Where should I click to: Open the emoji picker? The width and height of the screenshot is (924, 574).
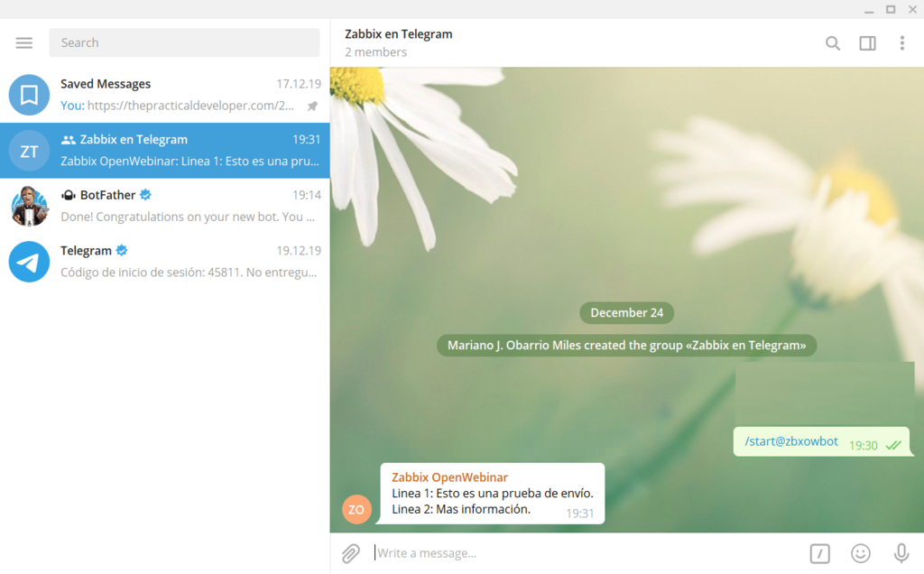click(x=861, y=553)
